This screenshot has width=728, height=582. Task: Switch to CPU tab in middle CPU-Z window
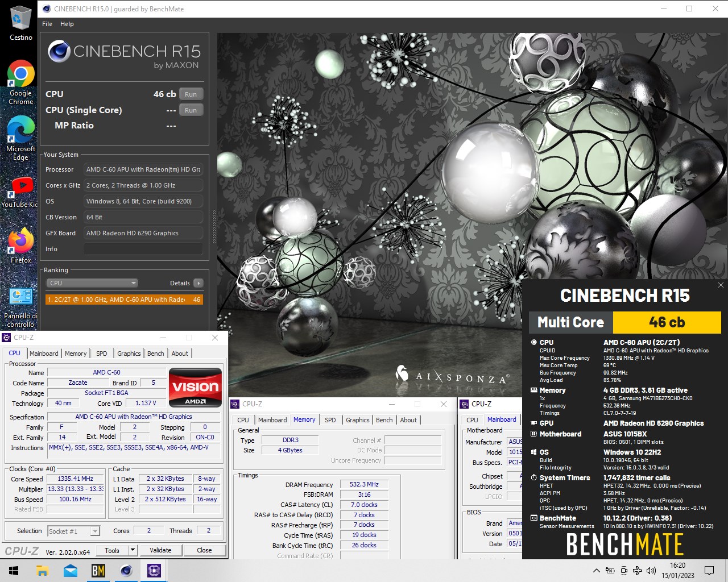(243, 420)
